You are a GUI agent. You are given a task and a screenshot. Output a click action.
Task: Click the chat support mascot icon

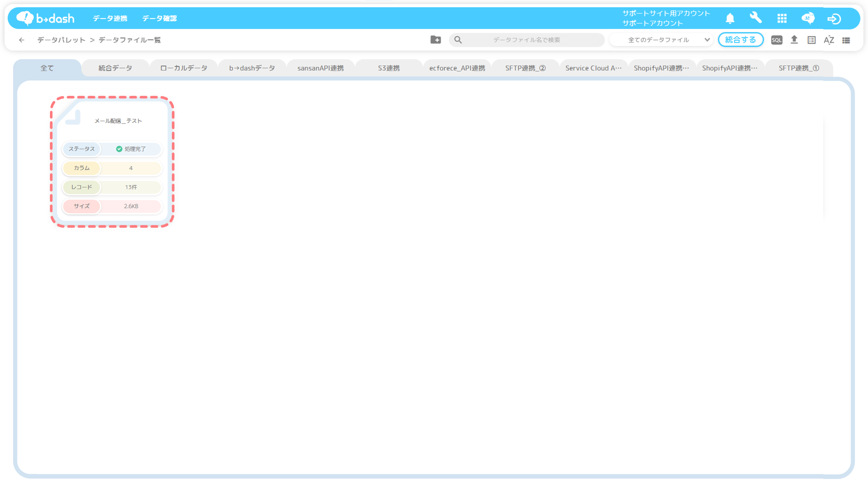[808, 18]
